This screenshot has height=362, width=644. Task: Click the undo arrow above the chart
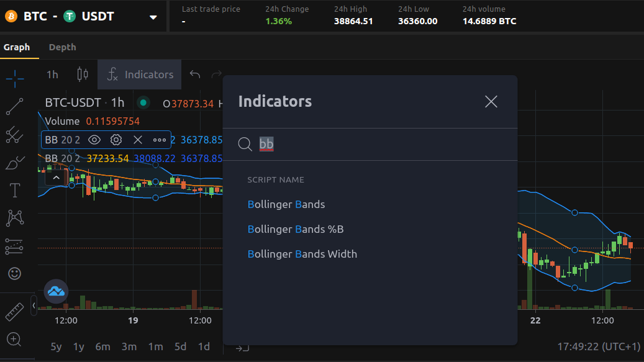[x=194, y=74]
